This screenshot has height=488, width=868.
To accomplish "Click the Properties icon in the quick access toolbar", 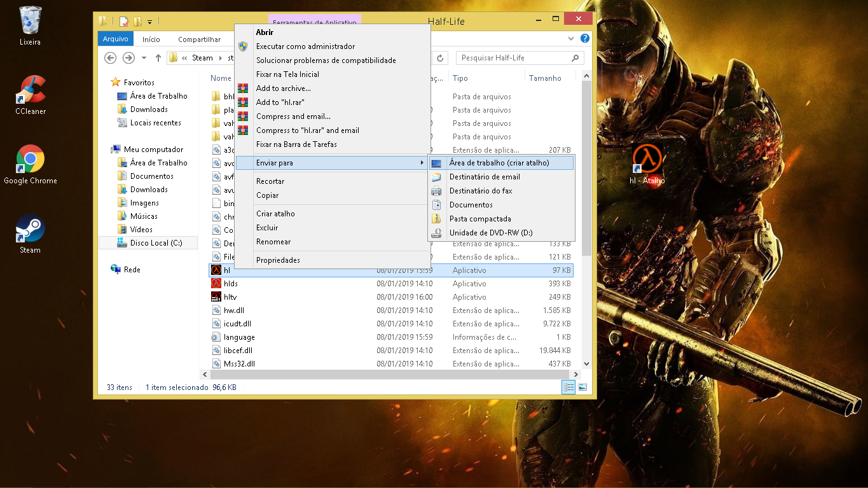I will click(x=124, y=22).
